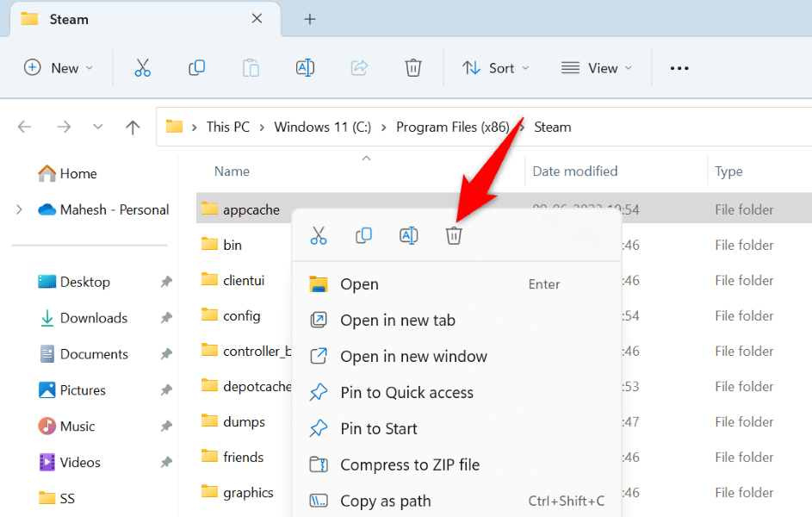Click the pin icon next to Downloads

(166, 318)
